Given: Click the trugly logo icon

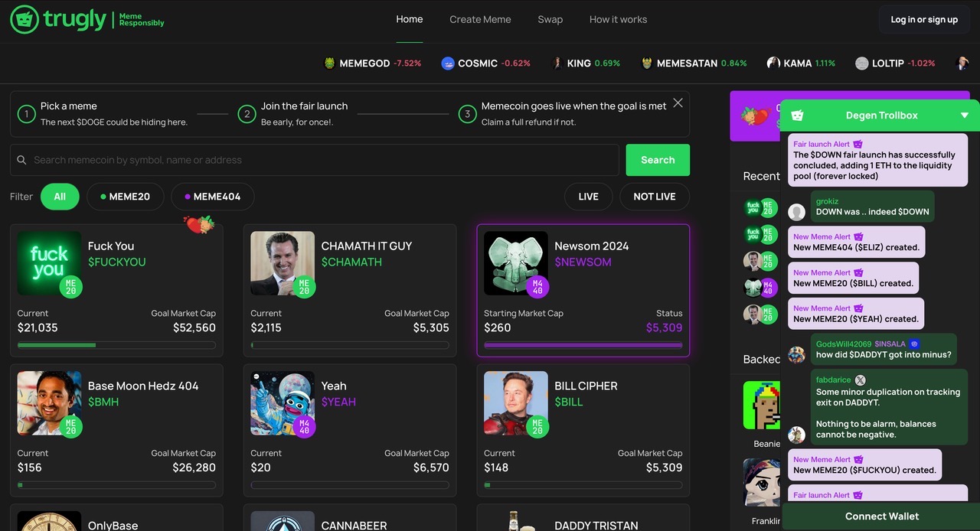Looking at the screenshot, I should click(x=24, y=20).
